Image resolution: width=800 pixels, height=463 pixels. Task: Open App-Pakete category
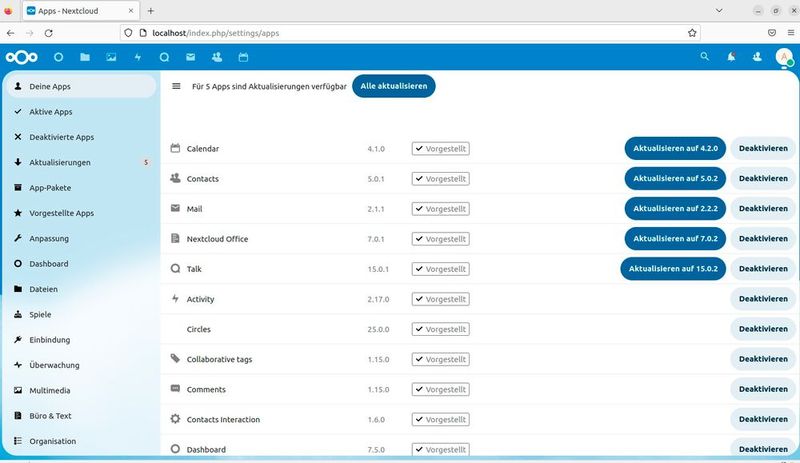tap(82, 188)
